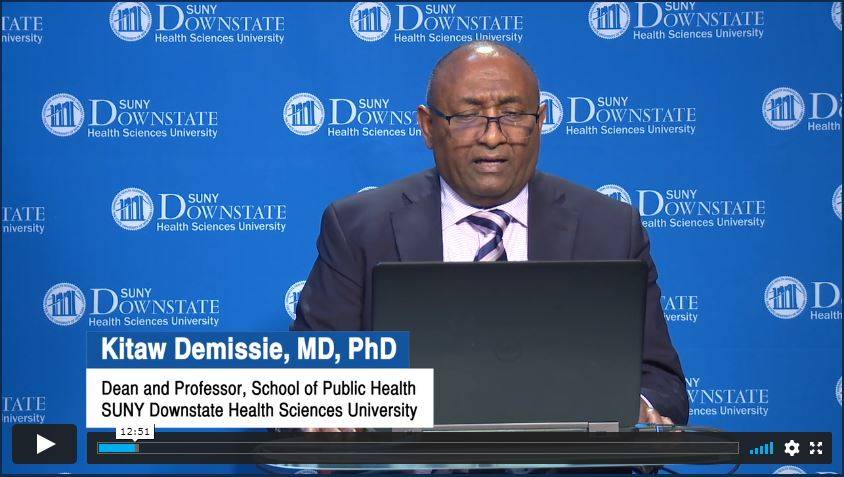Click the Dean and Professor title caption
Viewport: 844px width, 477px height.
click(x=259, y=398)
